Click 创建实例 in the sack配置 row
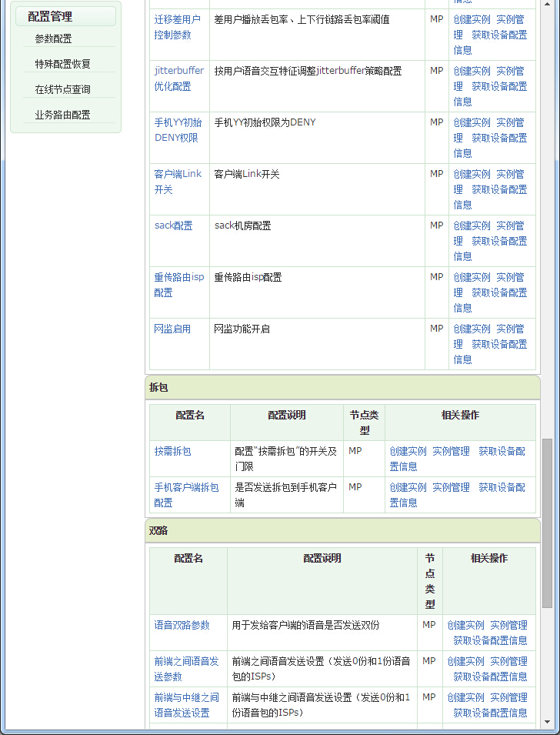The image size is (560, 735). pos(472,226)
